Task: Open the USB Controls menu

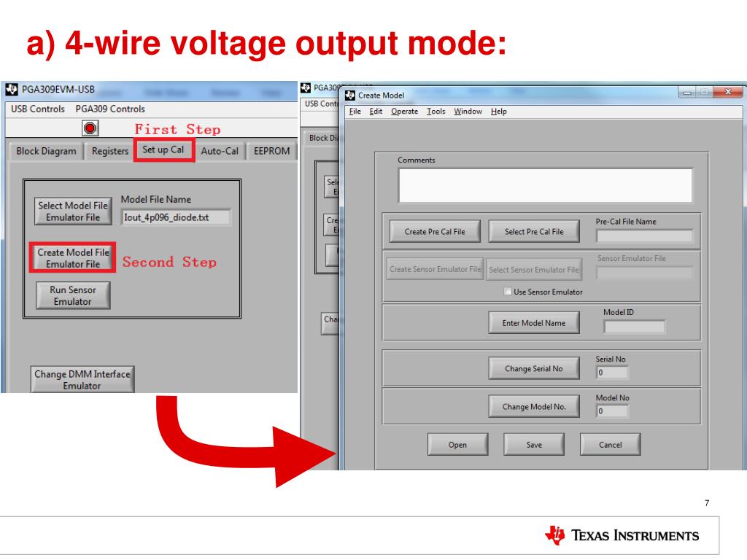Action: [38, 109]
